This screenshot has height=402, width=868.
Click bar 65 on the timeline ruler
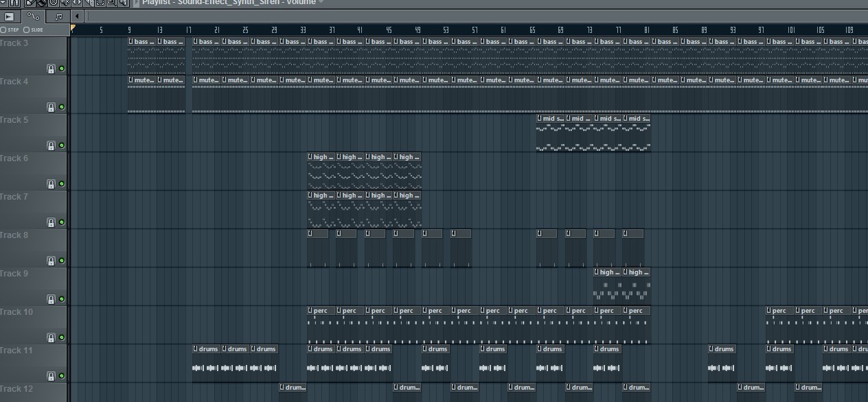pyautogui.click(x=532, y=30)
